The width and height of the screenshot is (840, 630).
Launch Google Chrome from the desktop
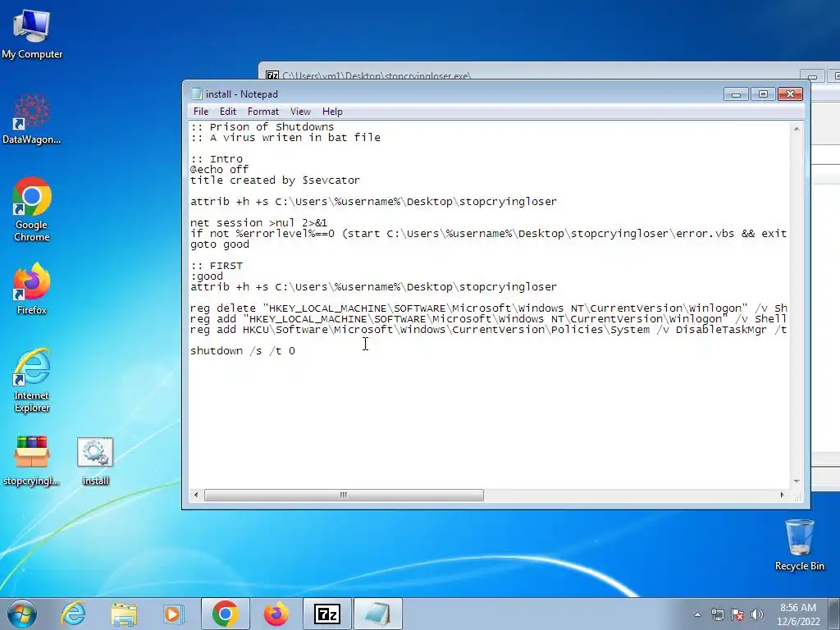32,209
